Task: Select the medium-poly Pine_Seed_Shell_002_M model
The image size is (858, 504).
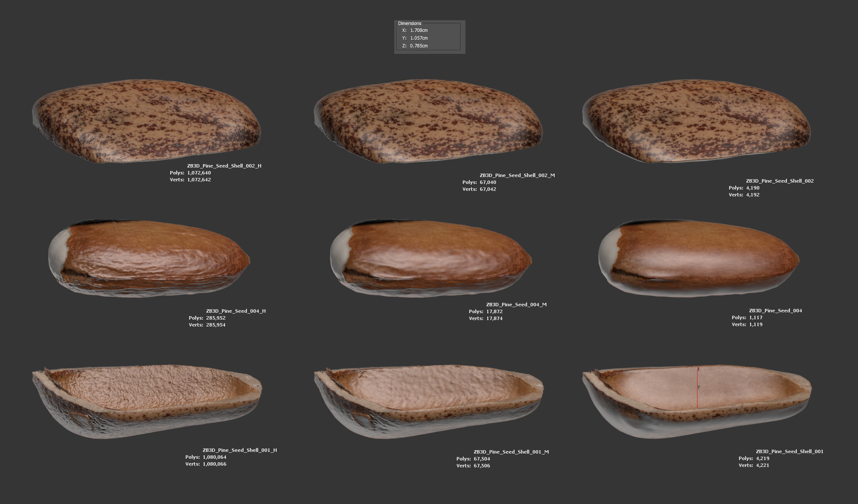Action: (x=428, y=121)
